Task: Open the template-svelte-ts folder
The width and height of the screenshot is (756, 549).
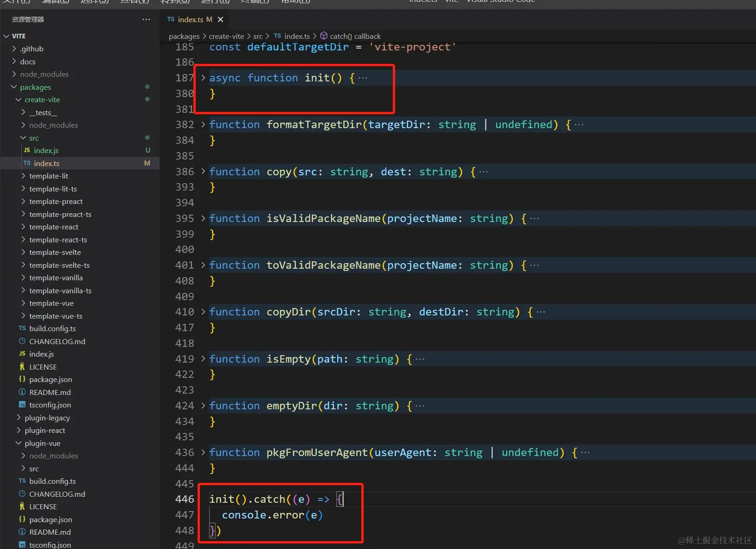Action: pos(59,265)
